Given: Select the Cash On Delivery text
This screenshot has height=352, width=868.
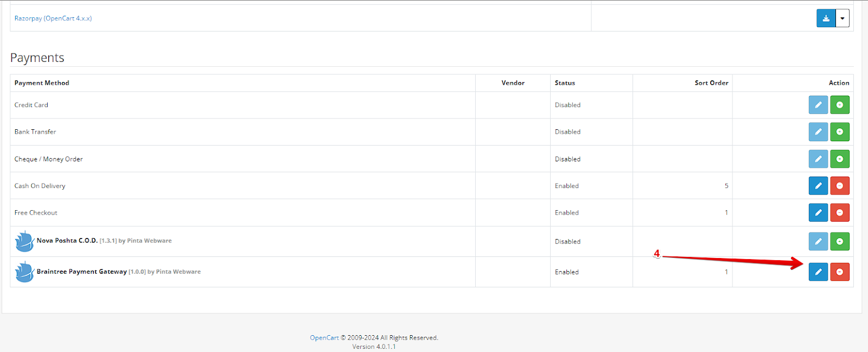Looking at the screenshot, I should [40, 186].
